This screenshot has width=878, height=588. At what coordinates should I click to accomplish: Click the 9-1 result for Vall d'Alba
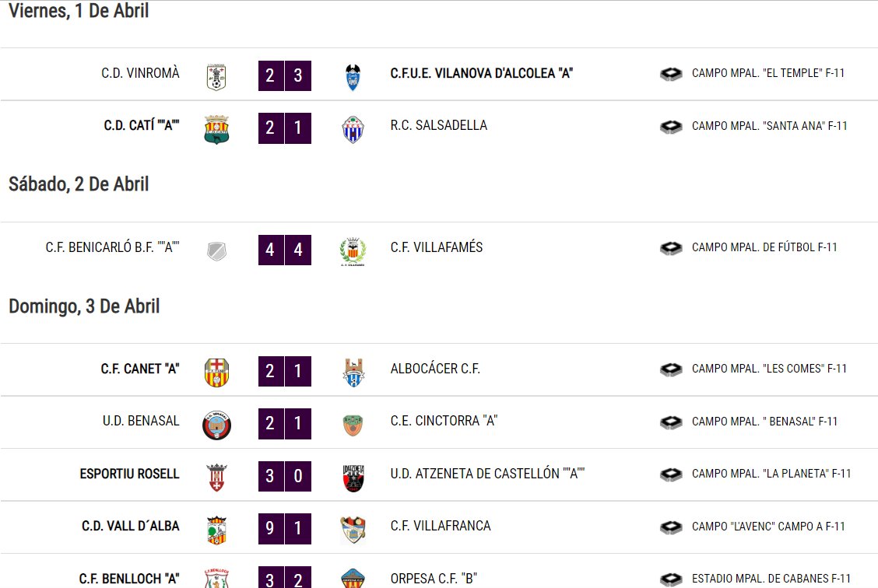(284, 528)
